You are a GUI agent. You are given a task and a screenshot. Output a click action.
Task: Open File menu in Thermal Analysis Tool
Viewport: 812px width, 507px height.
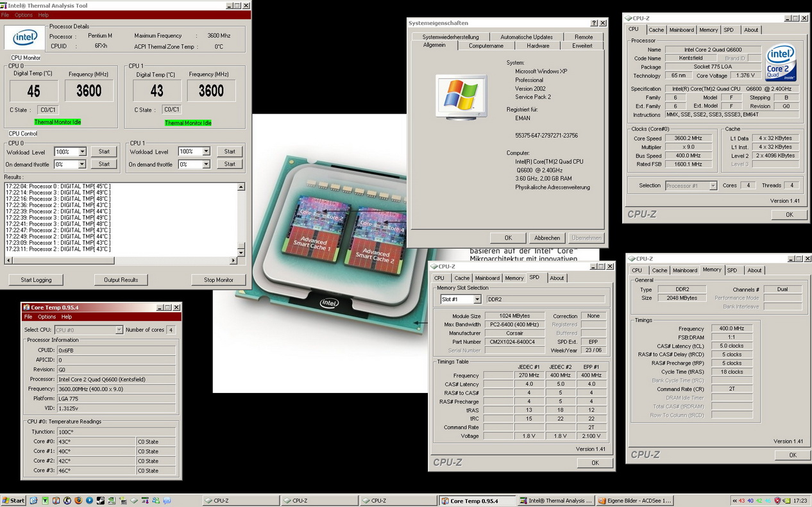coord(5,15)
